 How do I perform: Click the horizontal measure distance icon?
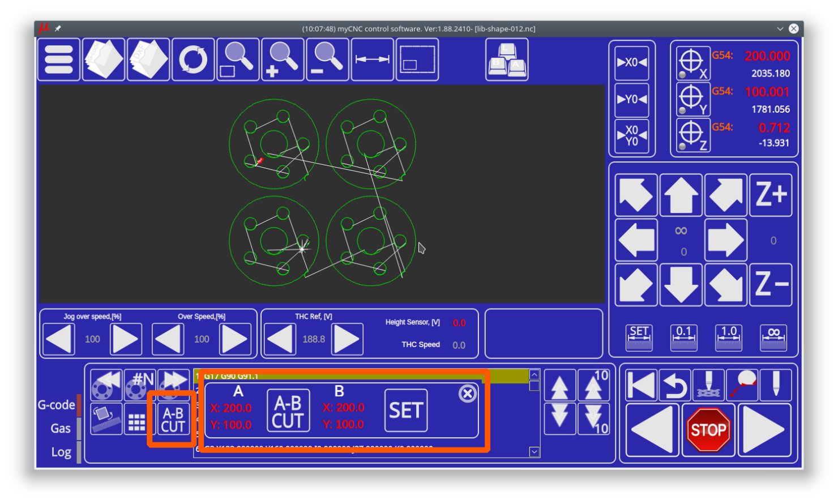point(372,59)
